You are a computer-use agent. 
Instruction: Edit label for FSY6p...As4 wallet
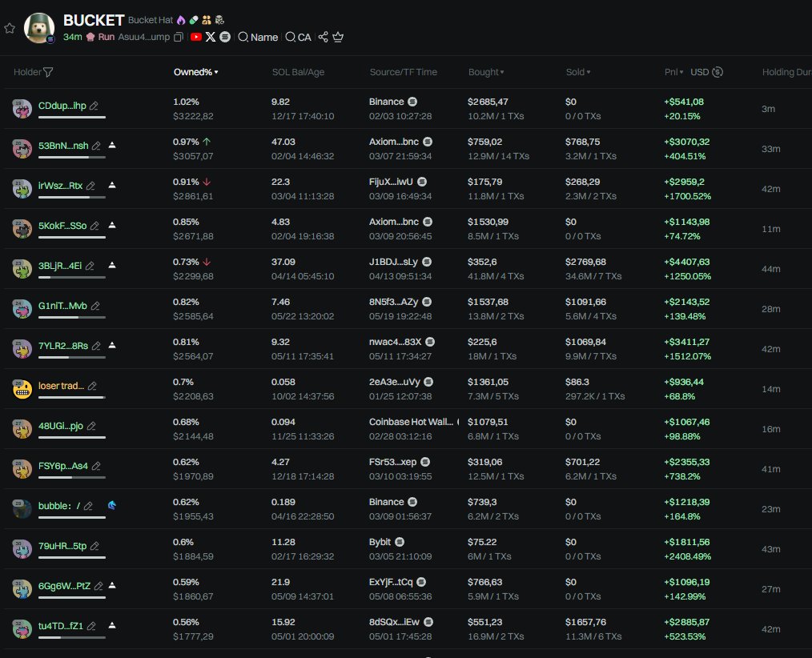pyautogui.click(x=96, y=466)
